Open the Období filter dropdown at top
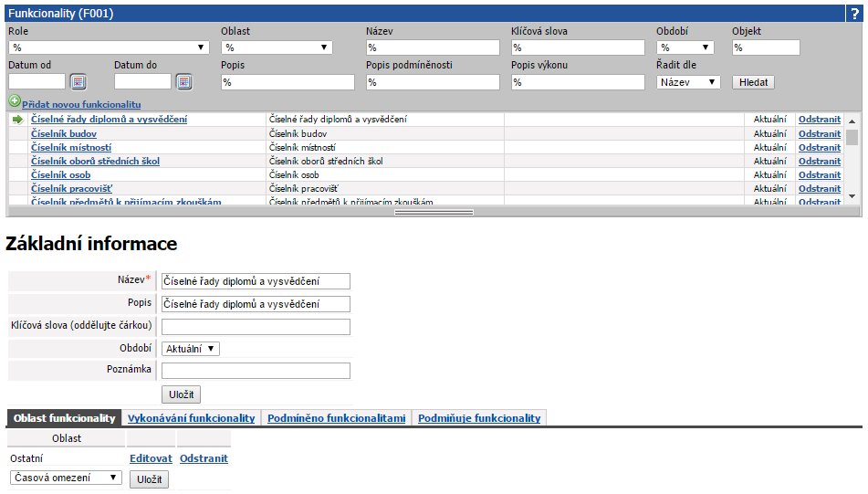Viewport: 868px width, 494px height. pos(685,47)
